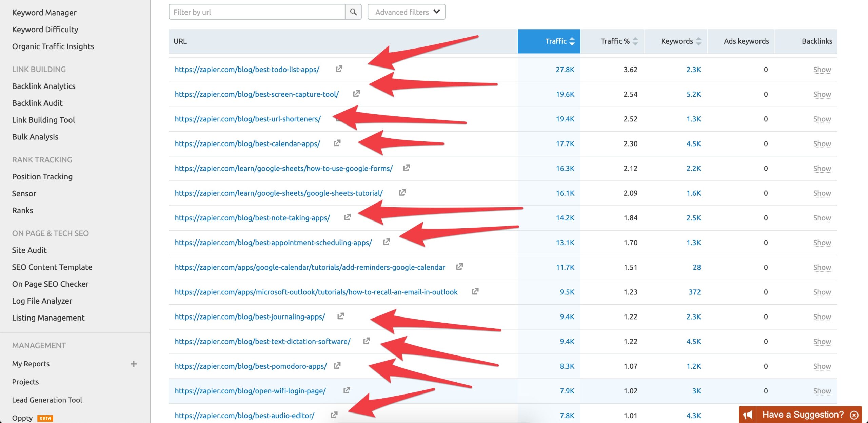Click 5.2K keywords value
This screenshot has width=868, height=423.
(x=694, y=94)
